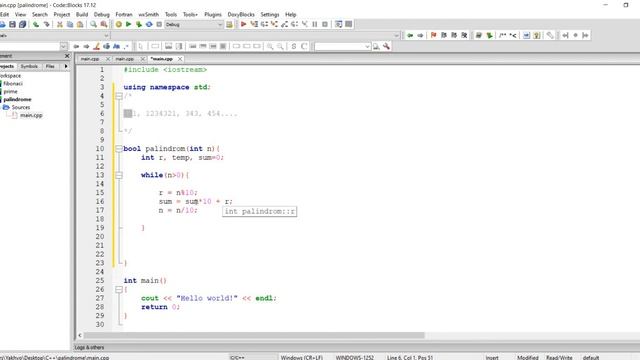Copy the selected text
640x360 pixels.
click(70, 24)
